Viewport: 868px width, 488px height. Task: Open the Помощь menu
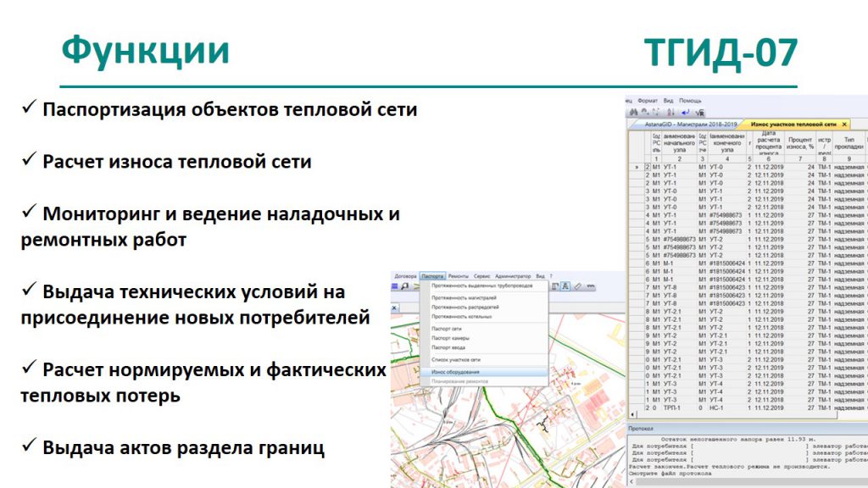point(690,101)
